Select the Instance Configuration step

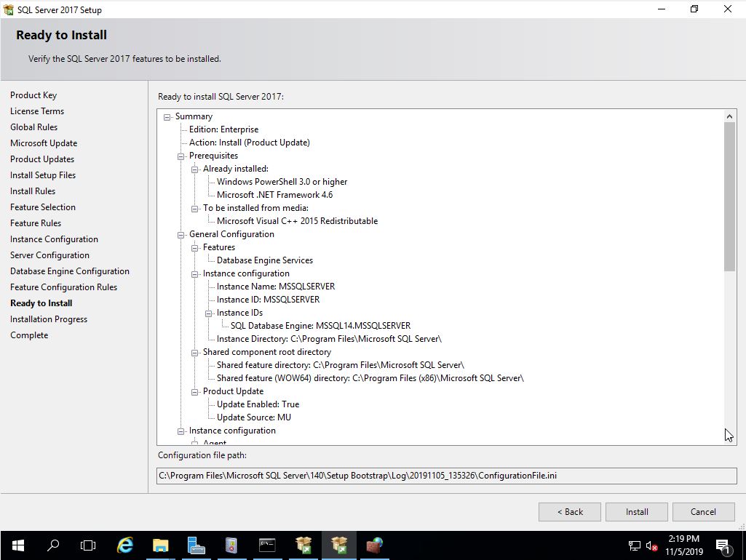(x=55, y=239)
